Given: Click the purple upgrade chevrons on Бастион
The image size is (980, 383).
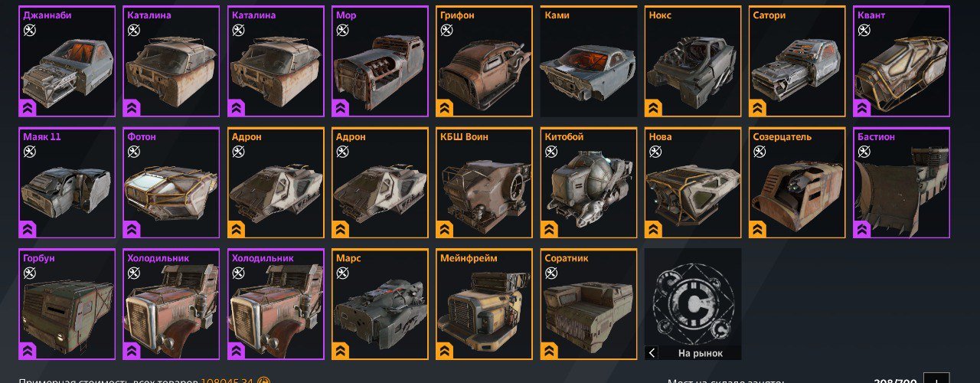Looking at the screenshot, I should pyautogui.click(x=862, y=229).
